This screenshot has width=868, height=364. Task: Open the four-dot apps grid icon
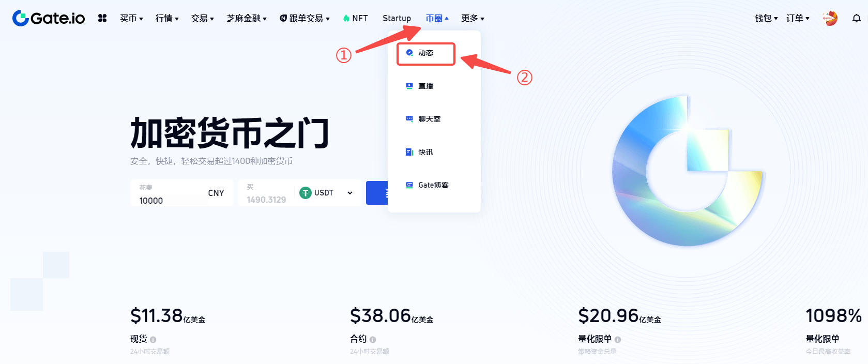102,18
